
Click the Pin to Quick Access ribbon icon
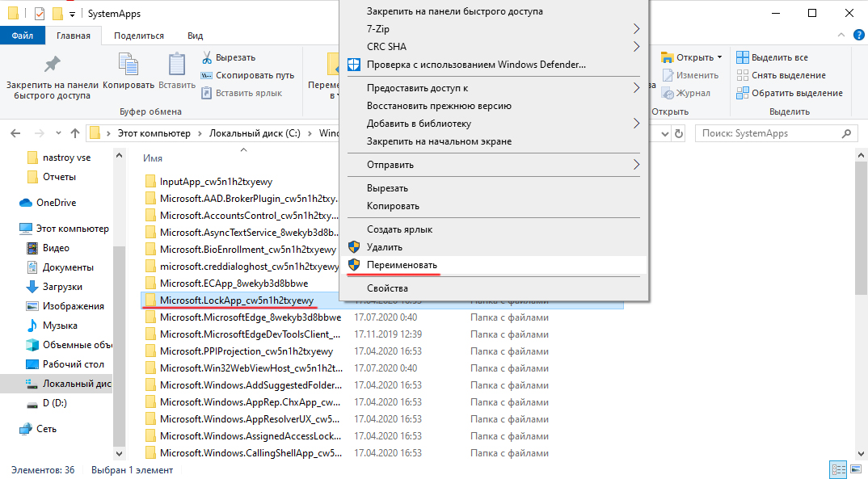pyautogui.click(x=52, y=65)
